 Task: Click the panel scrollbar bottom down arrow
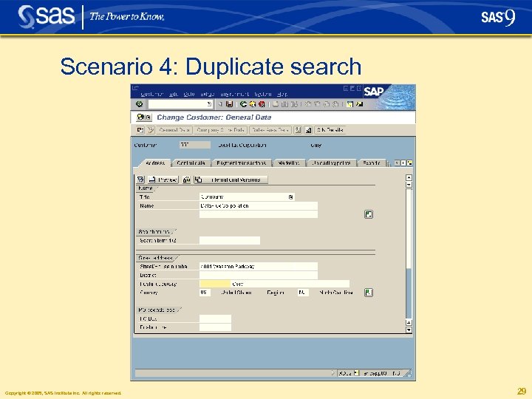409,330
